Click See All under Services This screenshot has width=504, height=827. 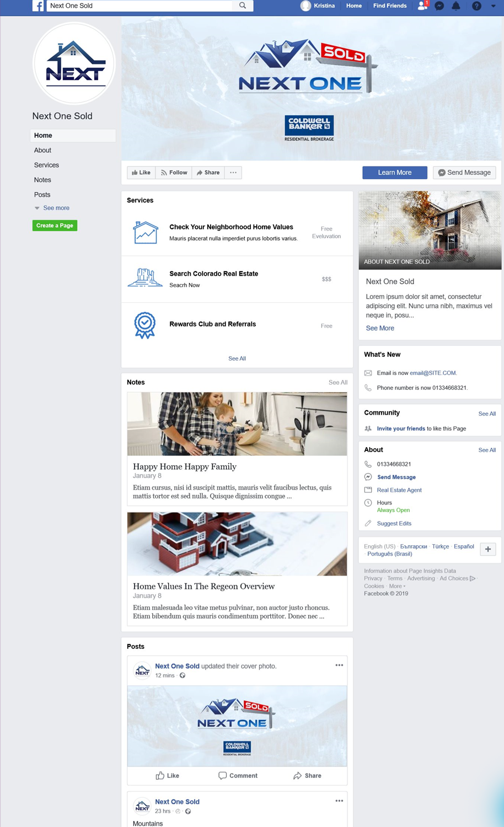(237, 359)
